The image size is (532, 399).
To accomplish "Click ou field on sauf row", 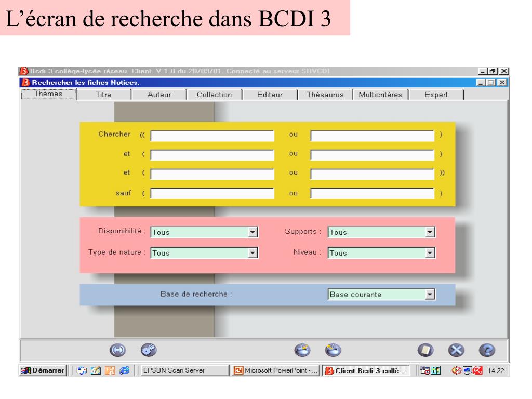I will tap(373, 193).
